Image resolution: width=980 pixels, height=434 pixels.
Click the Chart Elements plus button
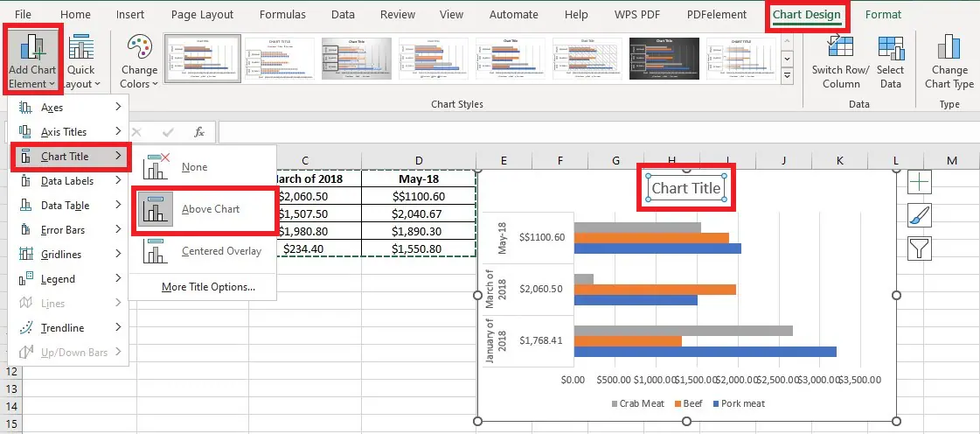coord(920,183)
